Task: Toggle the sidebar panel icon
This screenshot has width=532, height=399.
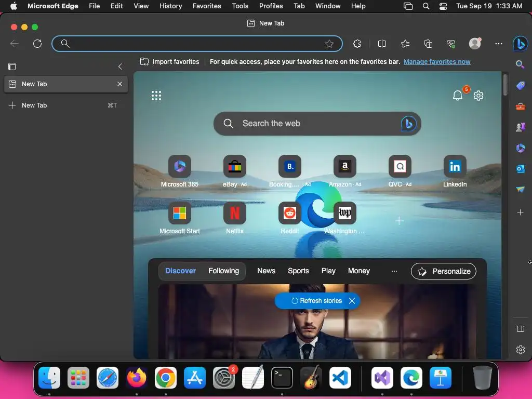Action: [x=520, y=329]
